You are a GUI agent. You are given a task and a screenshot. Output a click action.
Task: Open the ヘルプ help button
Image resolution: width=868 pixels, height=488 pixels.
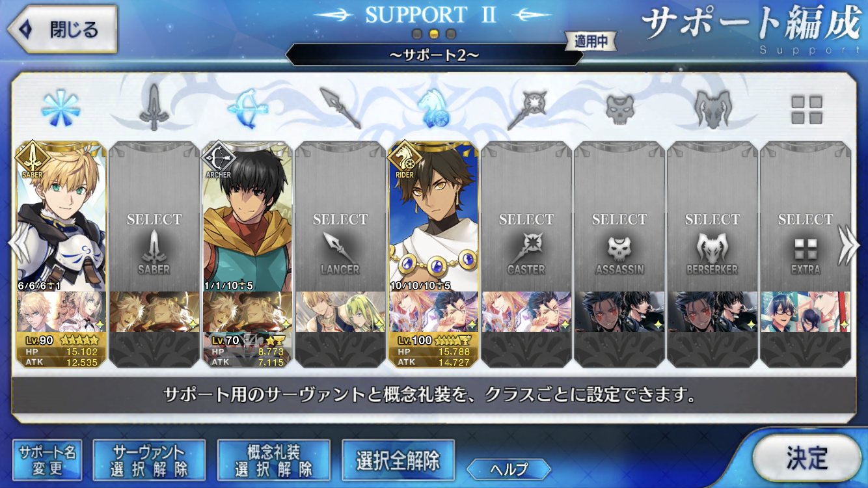click(509, 468)
